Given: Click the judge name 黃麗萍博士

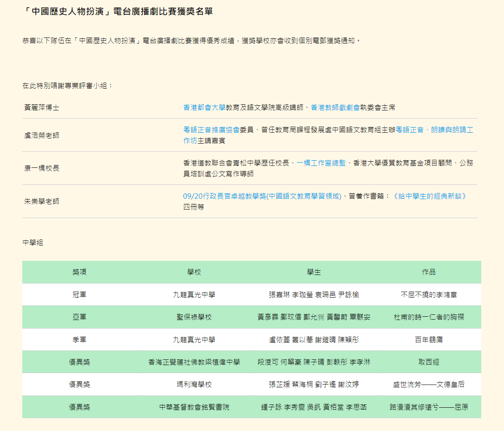Looking at the screenshot, I should coord(42,108).
